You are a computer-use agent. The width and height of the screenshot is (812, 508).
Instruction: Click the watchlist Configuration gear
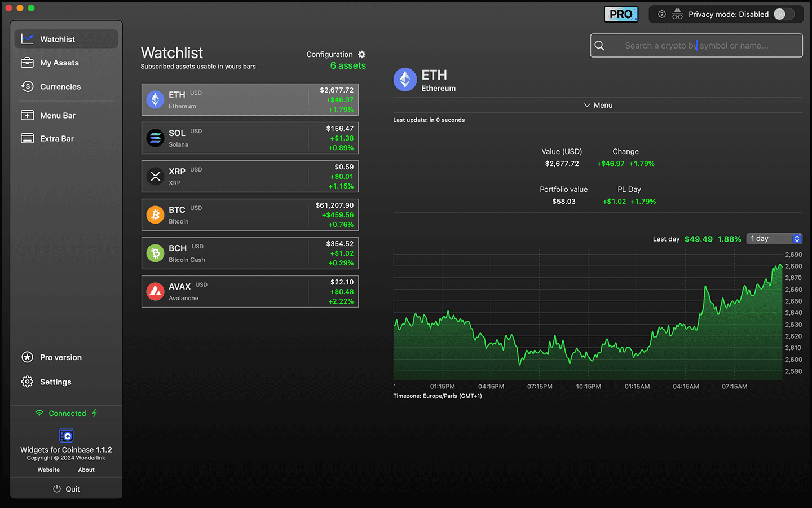coord(361,54)
